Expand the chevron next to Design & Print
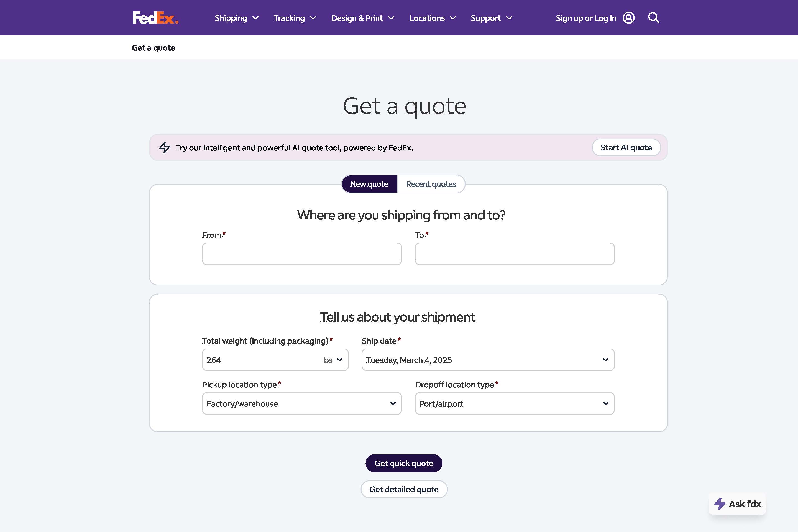The image size is (798, 532). click(x=391, y=18)
